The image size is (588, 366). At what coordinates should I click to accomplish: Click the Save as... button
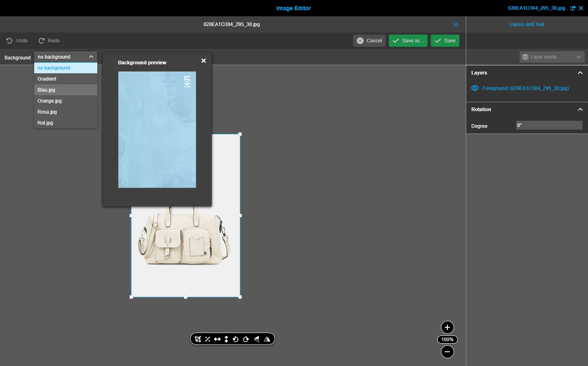pos(408,41)
